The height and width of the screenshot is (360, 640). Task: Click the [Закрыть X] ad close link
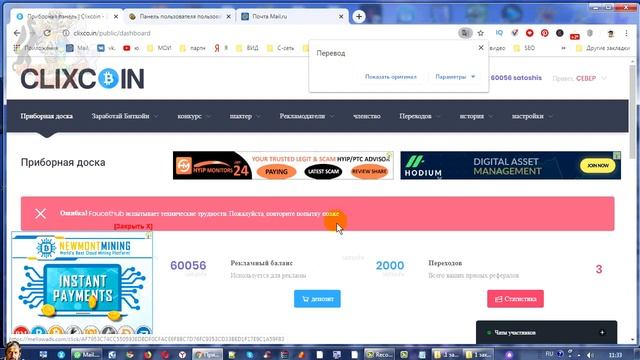(133, 226)
